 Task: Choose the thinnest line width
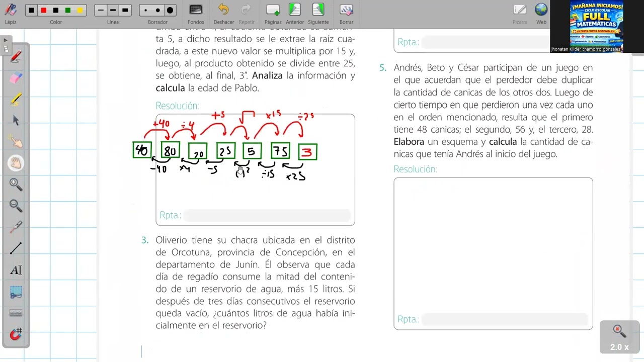tap(101, 10)
